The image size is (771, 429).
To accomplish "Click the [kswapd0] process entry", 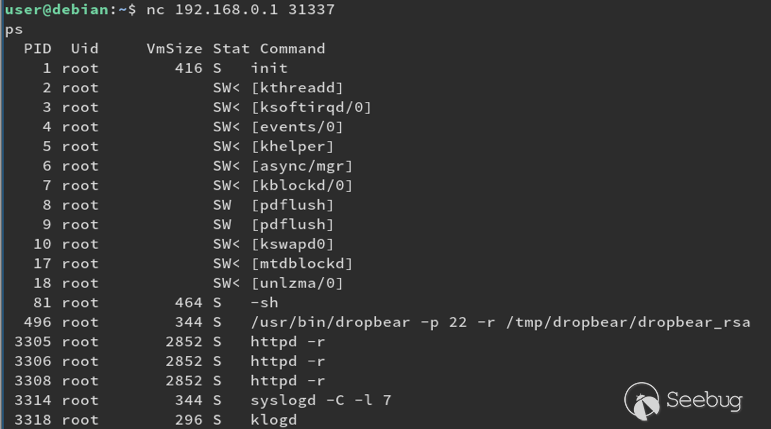I will pos(293,244).
